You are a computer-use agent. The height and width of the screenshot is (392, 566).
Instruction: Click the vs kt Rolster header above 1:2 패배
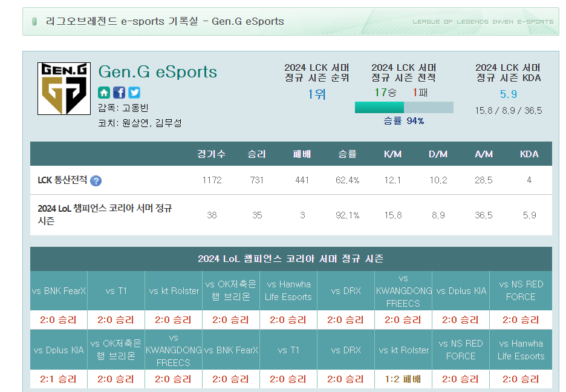click(x=403, y=350)
